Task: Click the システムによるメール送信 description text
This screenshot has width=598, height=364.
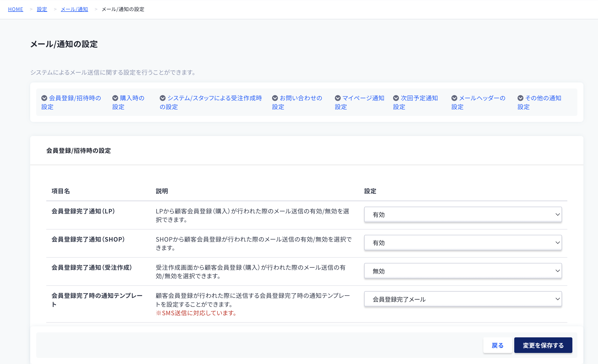Action: [113, 72]
